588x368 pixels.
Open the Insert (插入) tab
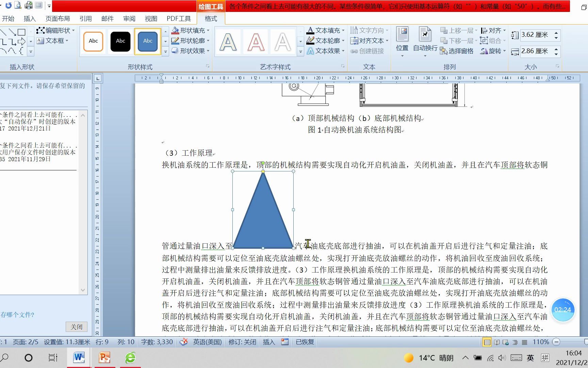[30, 18]
